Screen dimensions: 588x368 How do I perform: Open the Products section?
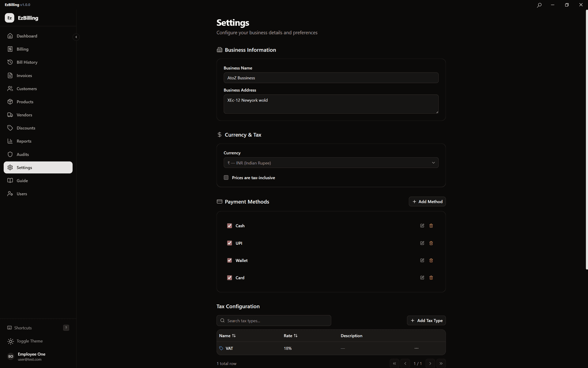[x=25, y=102]
